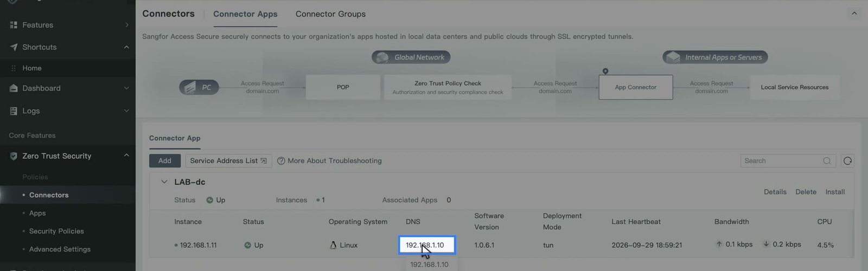Image resolution: width=868 pixels, height=271 pixels.
Task: Open Details for LAB-dc
Action: point(775,192)
